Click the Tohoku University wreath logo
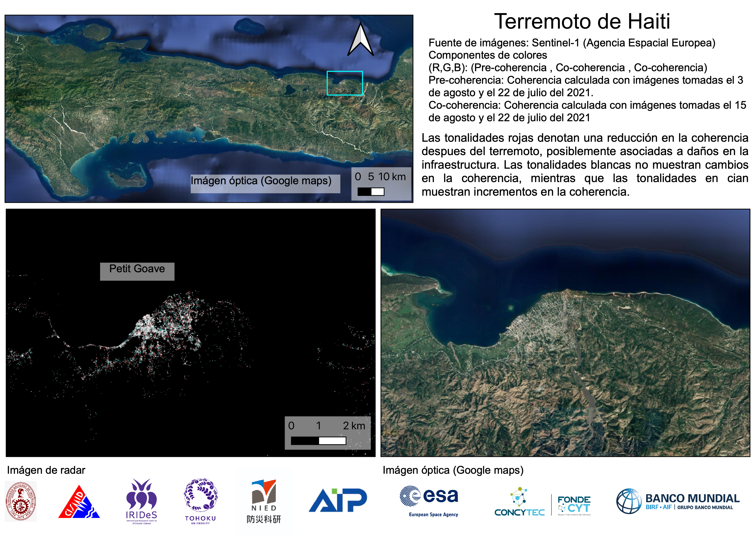The width and height of the screenshot is (756, 535). coord(200,501)
